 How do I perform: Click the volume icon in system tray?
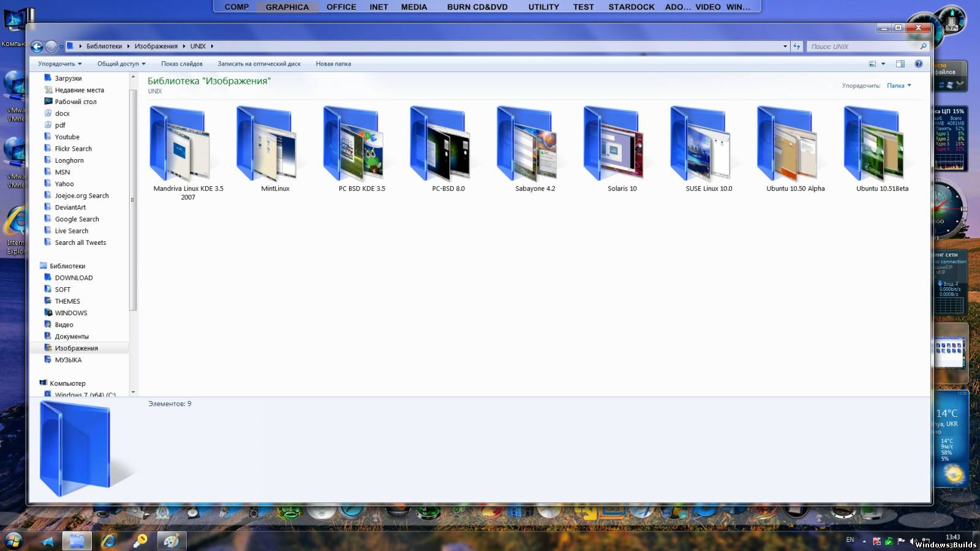pos(912,541)
